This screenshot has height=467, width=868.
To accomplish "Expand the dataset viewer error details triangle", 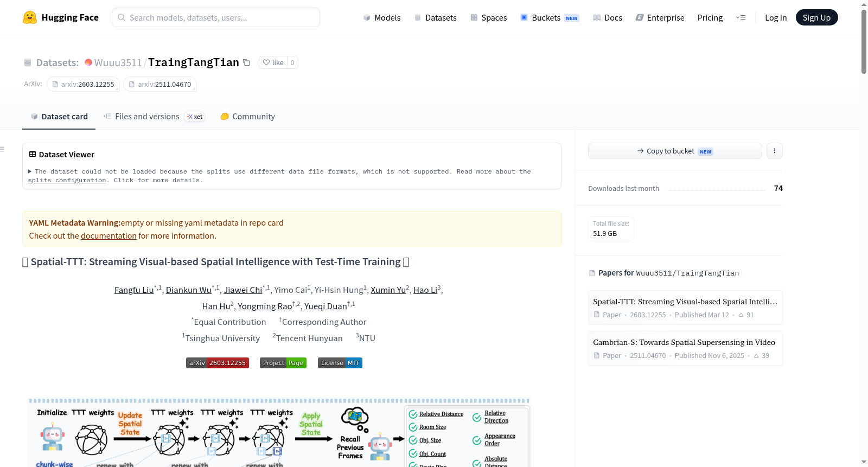I will 30,171.
